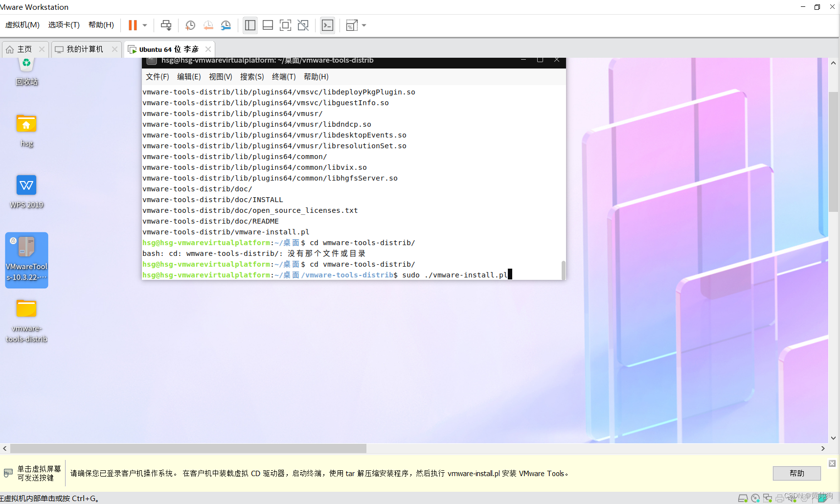Close the 我的计算机 tab
The height and width of the screenshot is (504, 840).
pyautogui.click(x=114, y=49)
